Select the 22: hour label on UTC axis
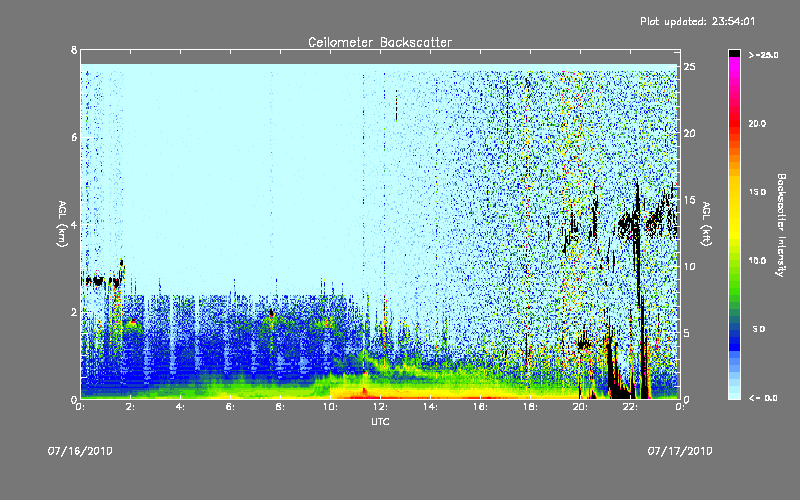800x500 pixels. (x=631, y=407)
